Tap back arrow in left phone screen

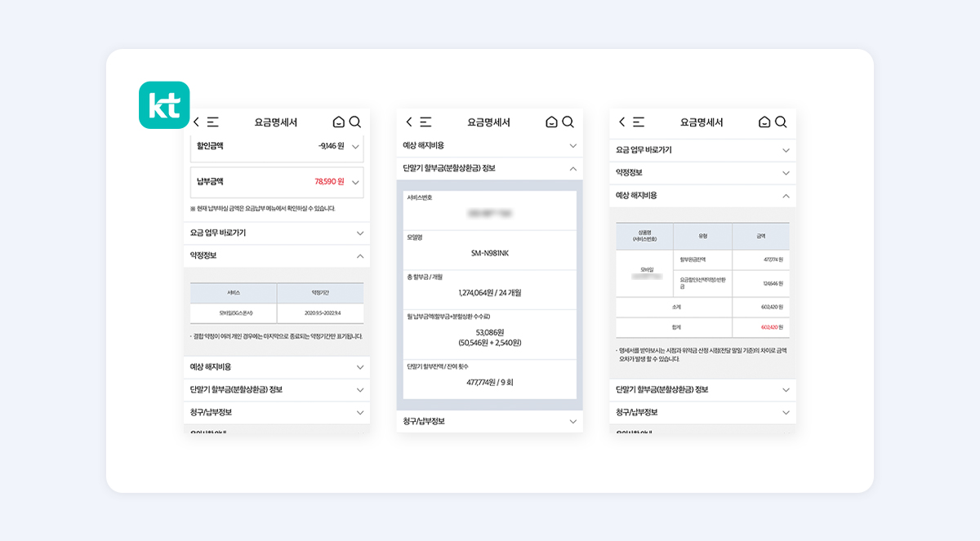tap(196, 122)
